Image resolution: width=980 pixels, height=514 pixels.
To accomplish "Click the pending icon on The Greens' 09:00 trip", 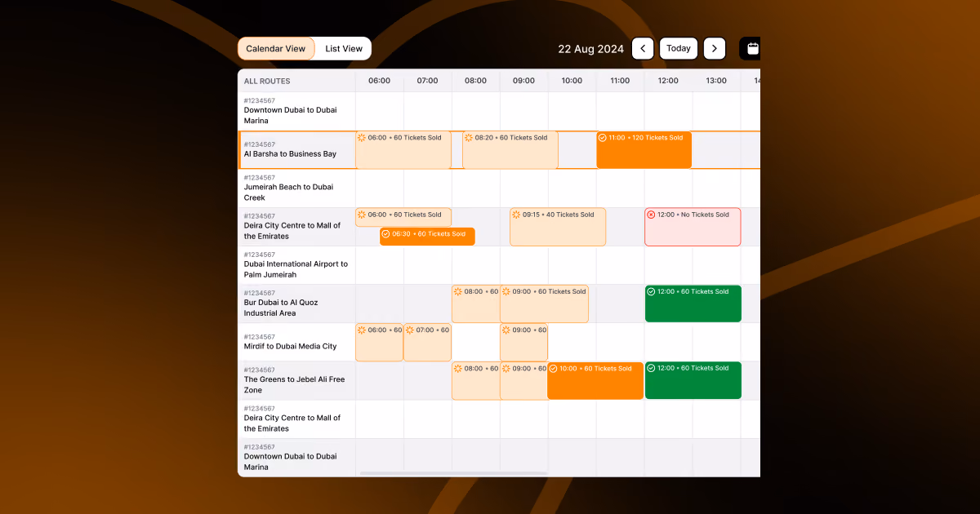I will click(506, 369).
